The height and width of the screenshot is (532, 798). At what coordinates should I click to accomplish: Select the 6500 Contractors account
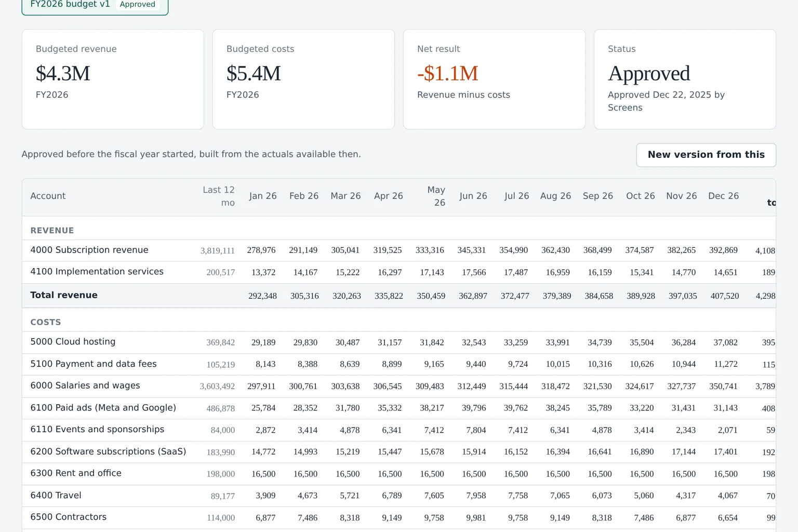coord(68,517)
